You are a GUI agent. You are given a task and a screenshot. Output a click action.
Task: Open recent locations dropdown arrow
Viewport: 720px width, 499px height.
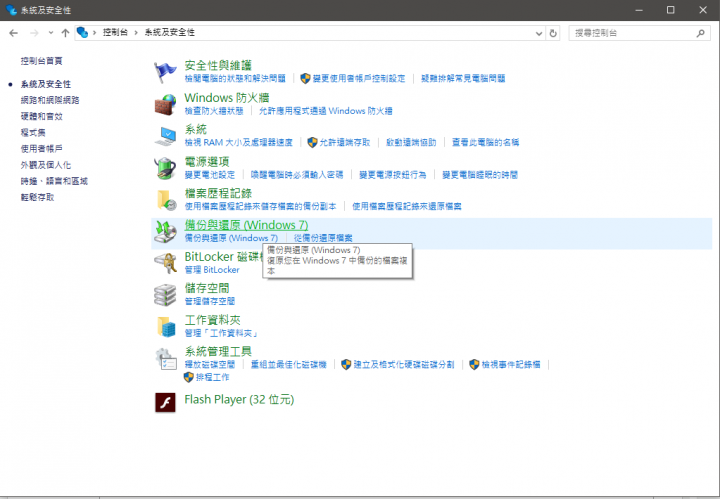51,33
